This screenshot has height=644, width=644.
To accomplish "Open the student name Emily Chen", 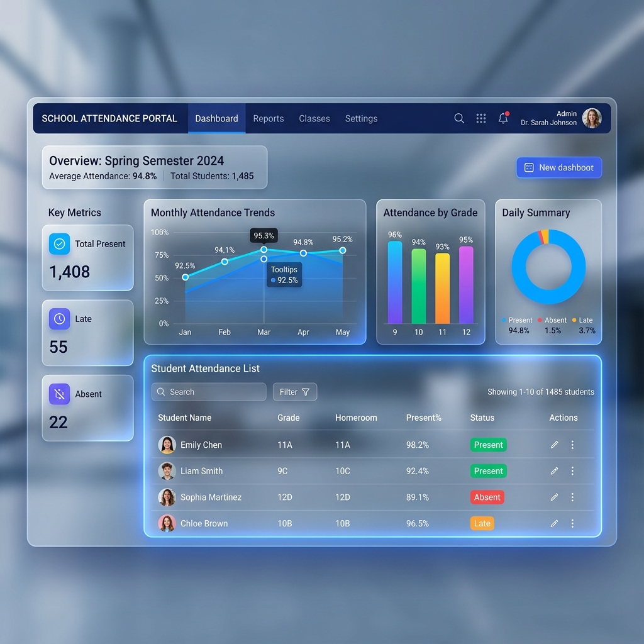I will tap(201, 445).
